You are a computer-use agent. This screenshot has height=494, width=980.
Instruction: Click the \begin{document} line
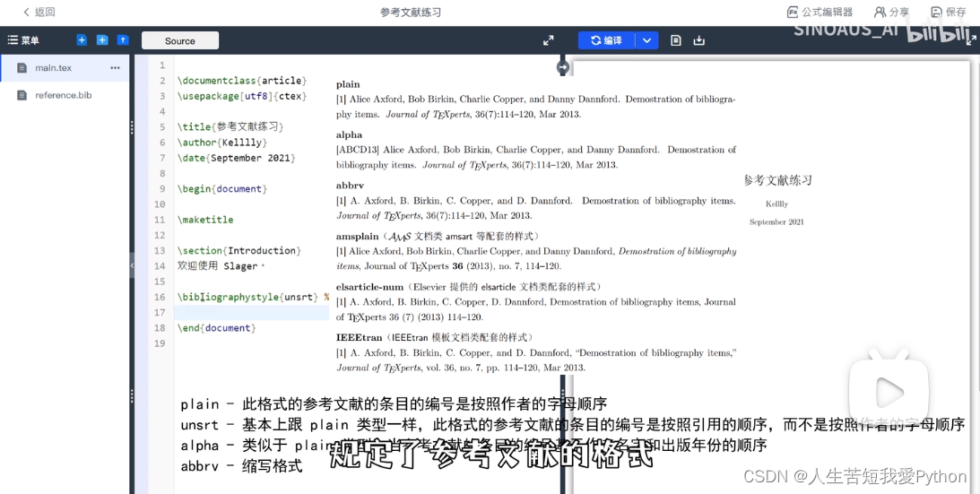tap(222, 189)
